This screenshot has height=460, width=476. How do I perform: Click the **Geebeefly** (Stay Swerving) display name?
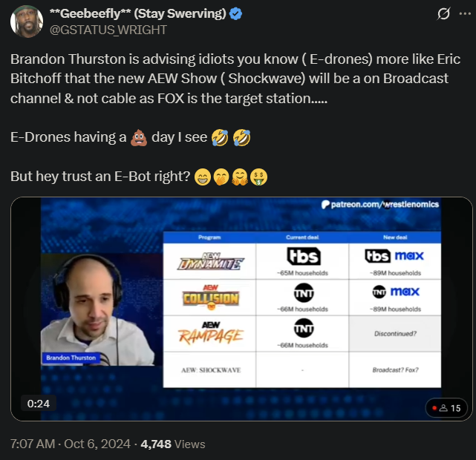tap(138, 13)
